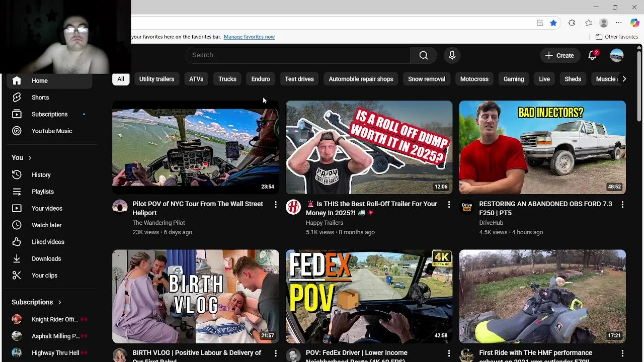The width and height of the screenshot is (644, 362).
Task: Open the browser favorites list icon
Action: [589, 23]
